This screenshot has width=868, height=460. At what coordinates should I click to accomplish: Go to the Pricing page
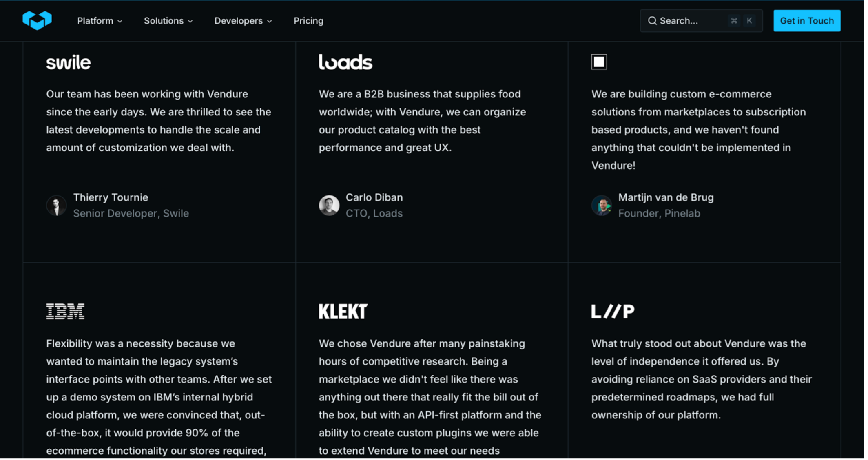(x=308, y=21)
